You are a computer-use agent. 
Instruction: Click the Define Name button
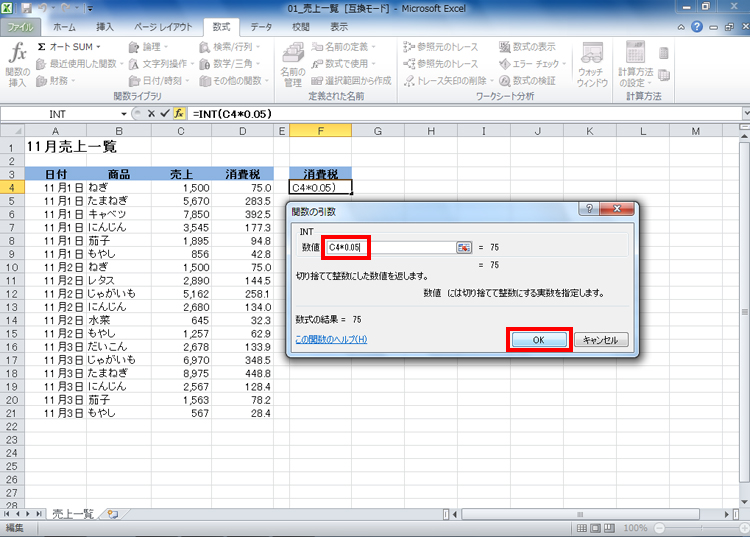(x=343, y=47)
